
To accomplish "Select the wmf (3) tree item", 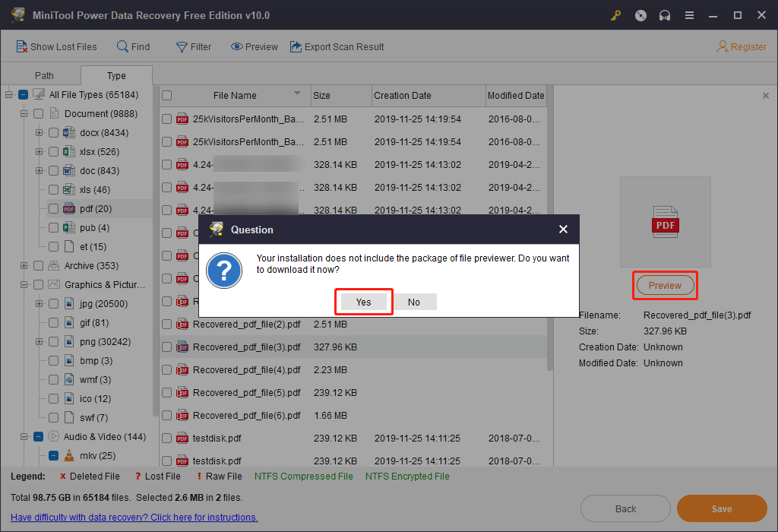I will 95,380.
